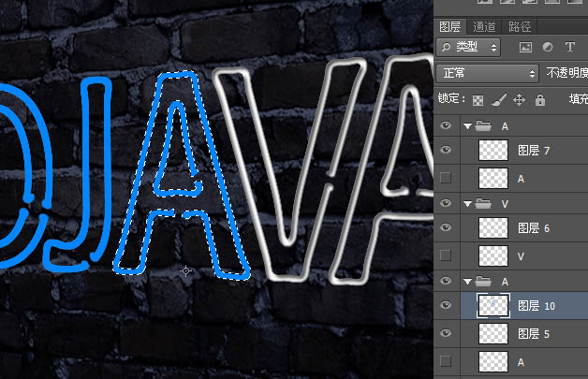Hide 图层 5 via its eye icon
The image size is (588, 379).
point(446,333)
